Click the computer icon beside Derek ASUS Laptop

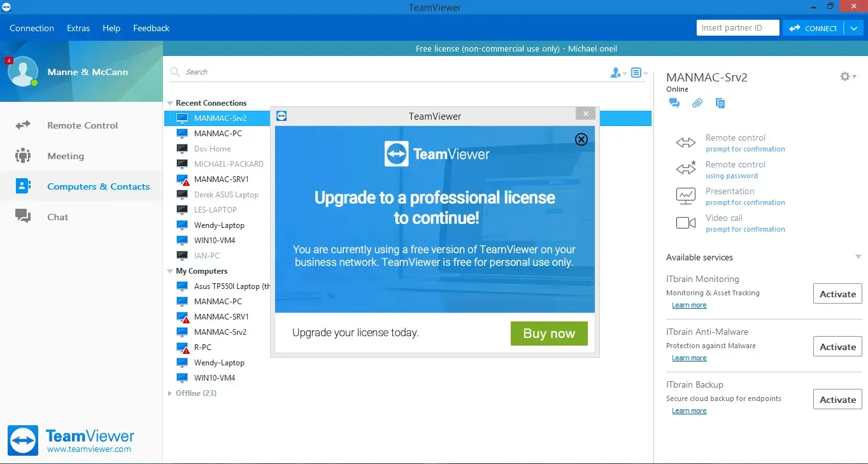point(182,195)
